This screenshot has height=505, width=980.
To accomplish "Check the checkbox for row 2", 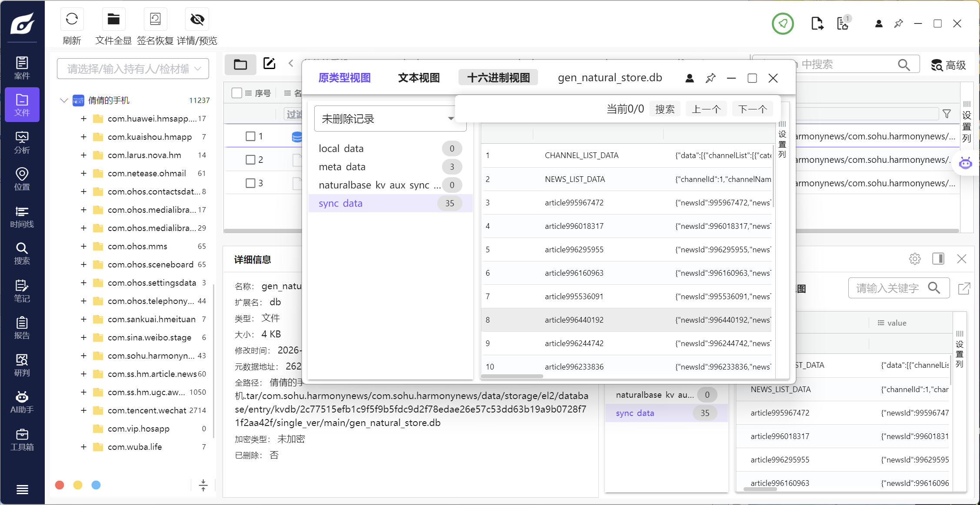I will [250, 160].
